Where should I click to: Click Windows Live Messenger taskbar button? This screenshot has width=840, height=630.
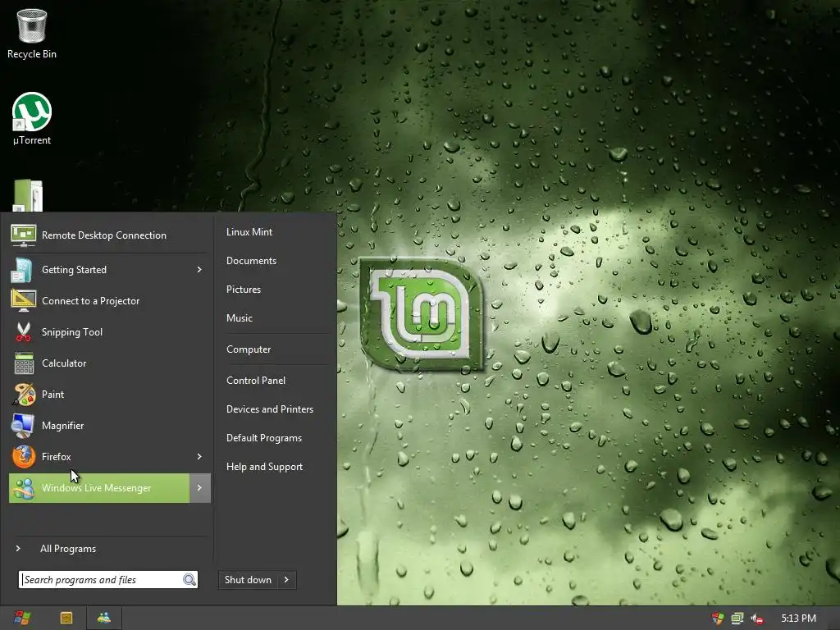pyautogui.click(x=104, y=619)
